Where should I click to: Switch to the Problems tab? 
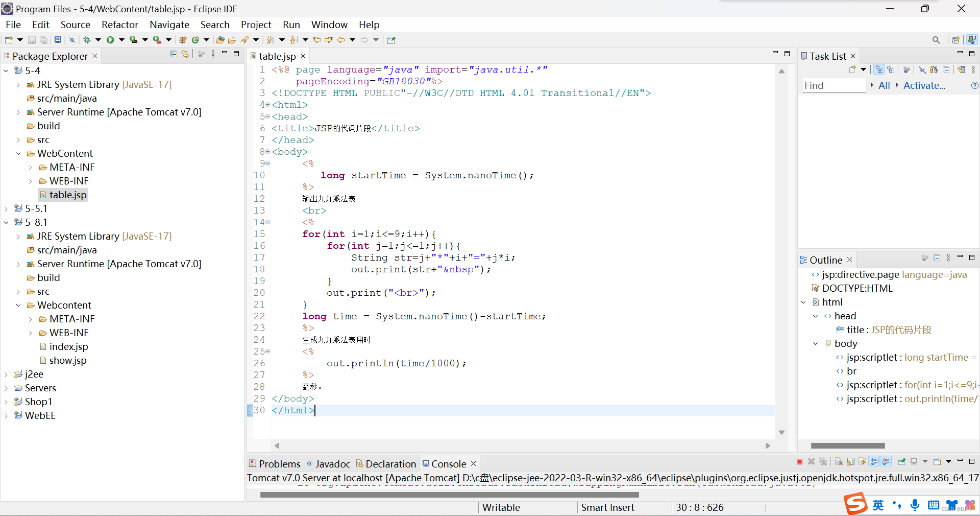click(x=275, y=464)
